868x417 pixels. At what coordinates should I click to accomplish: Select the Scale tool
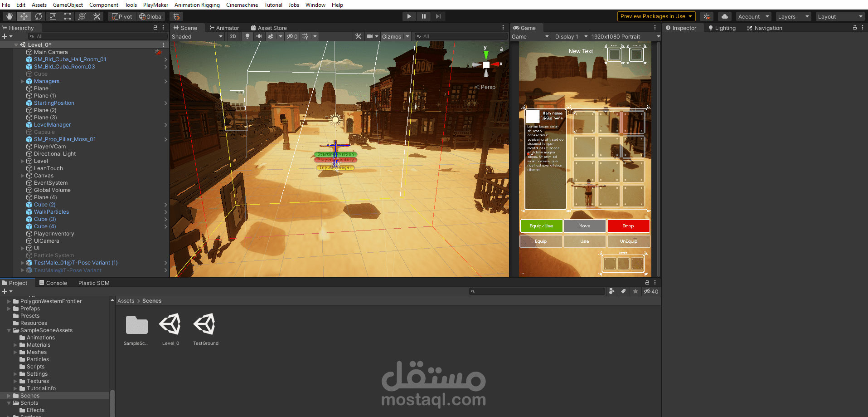pos(53,16)
